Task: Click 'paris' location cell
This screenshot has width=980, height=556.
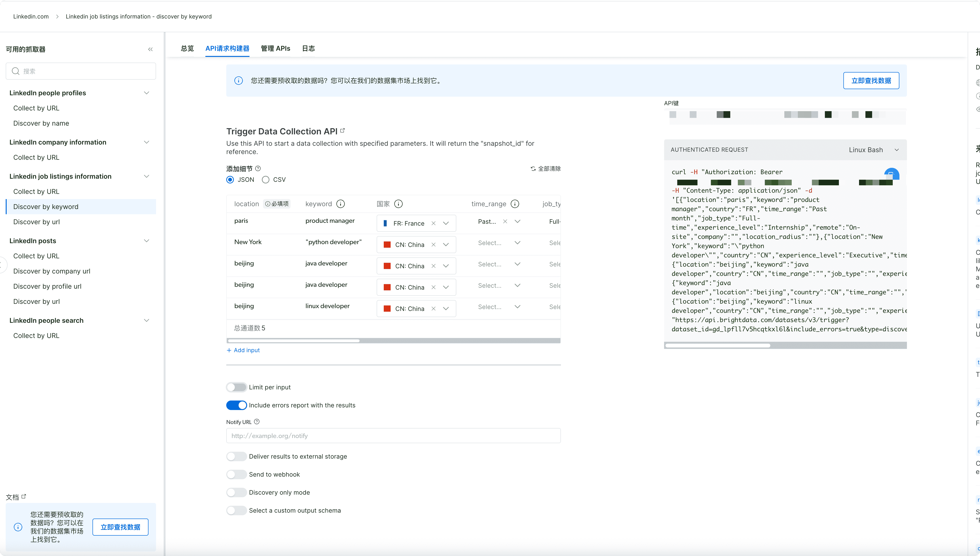Action: (x=241, y=221)
